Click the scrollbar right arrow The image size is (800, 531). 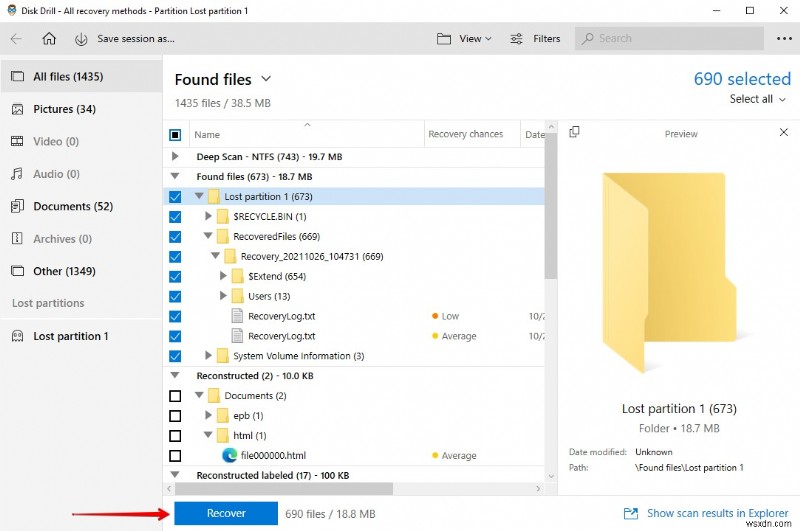538,489
